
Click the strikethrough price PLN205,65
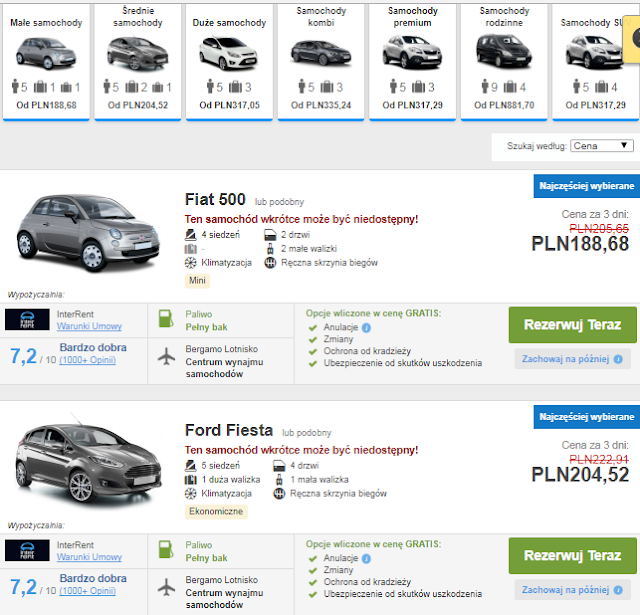tap(599, 229)
